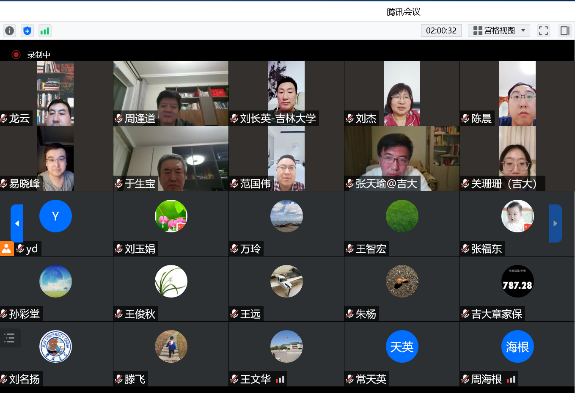575x397 pixels.
Task: Click the muted mic icon next to 刘杰
Action: [x=349, y=118]
